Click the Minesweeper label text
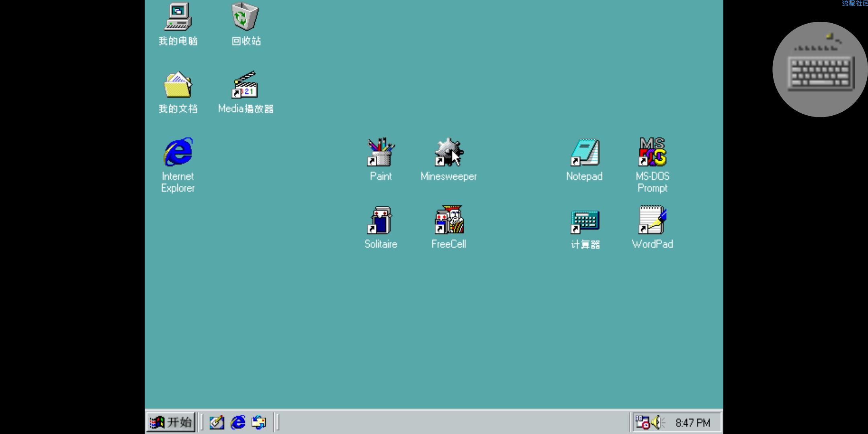Image resolution: width=868 pixels, height=434 pixels. (449, 176)
